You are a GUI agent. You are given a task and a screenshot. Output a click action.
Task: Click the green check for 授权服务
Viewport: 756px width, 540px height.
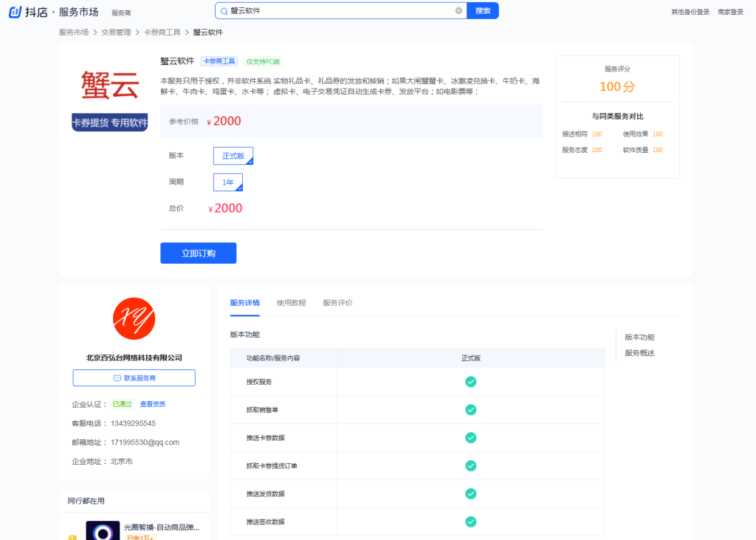[x=470, y=382]
